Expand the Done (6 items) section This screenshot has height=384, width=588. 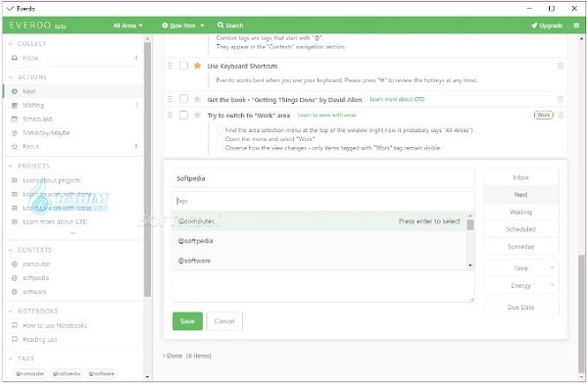(187, 356)
